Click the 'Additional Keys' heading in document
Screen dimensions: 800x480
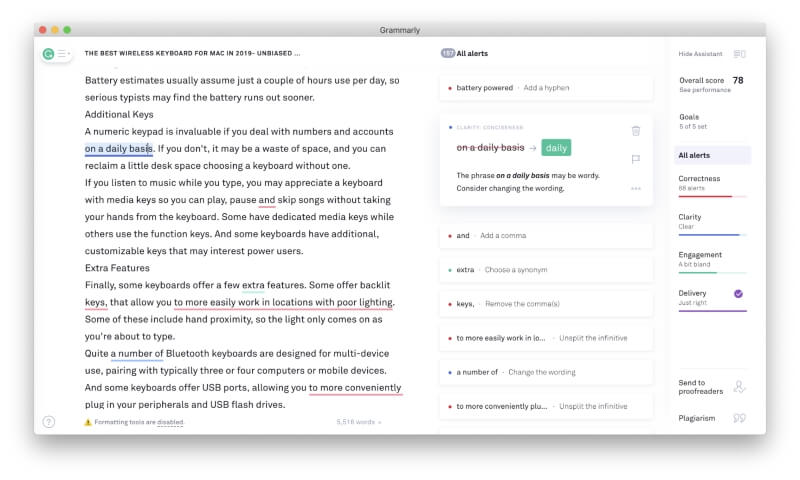click(119, 115)
